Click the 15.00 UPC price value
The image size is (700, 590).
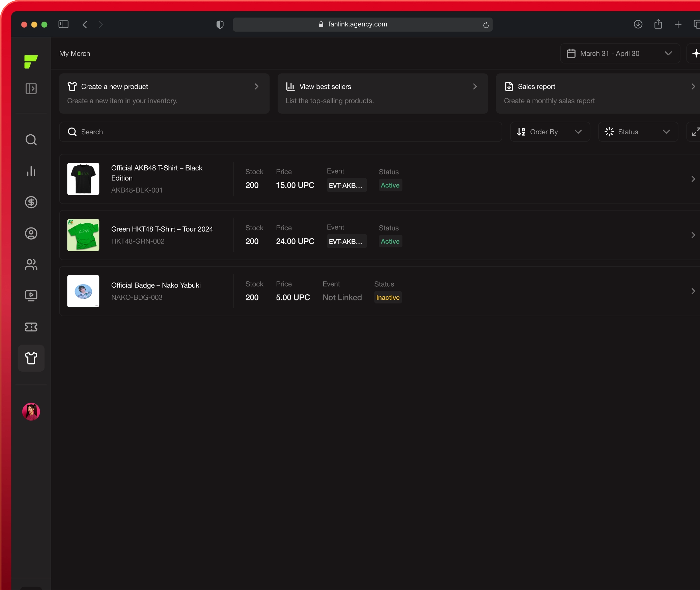295,185
